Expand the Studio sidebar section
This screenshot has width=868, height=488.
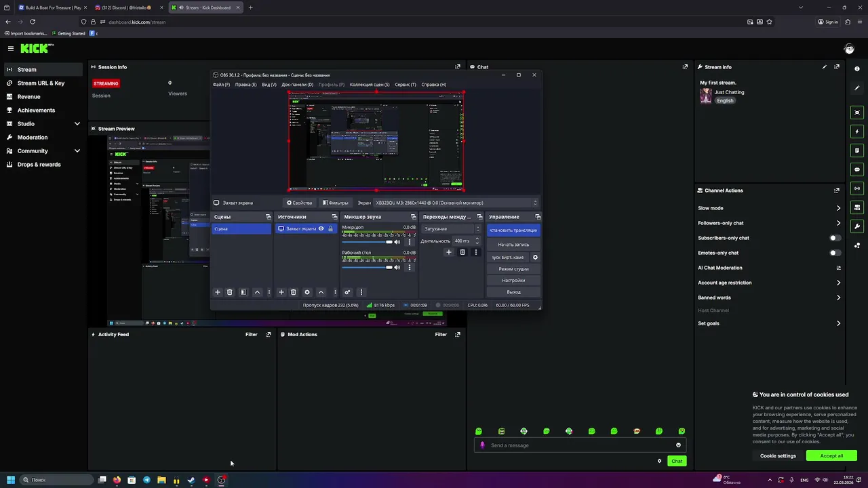(77, 124)
